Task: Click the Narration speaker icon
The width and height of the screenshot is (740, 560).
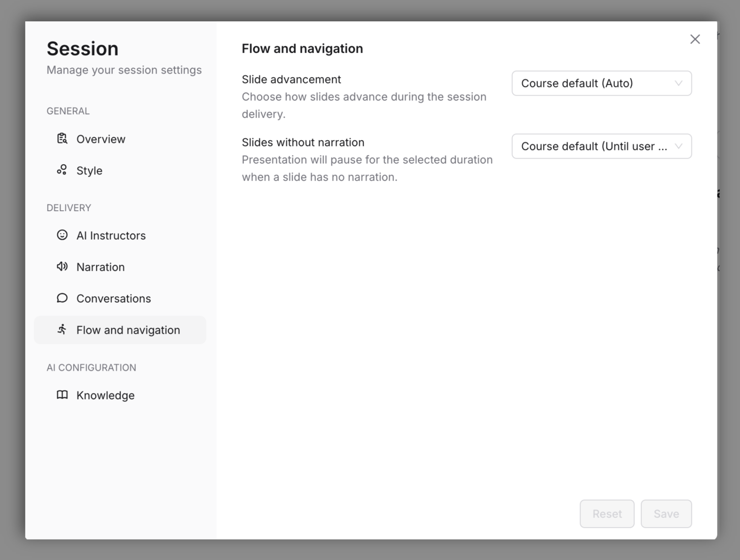Action: (x=62, y=267)
